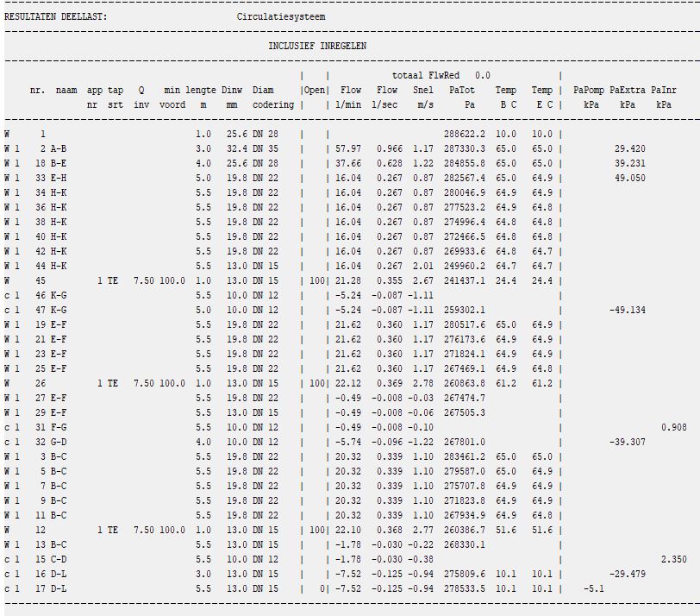Select the 'naam' column header

tap(66, 90)
